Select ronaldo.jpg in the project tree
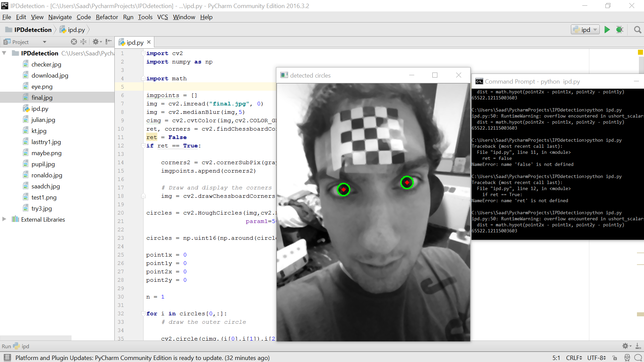The image size is (644, 362). click(47, 175)
